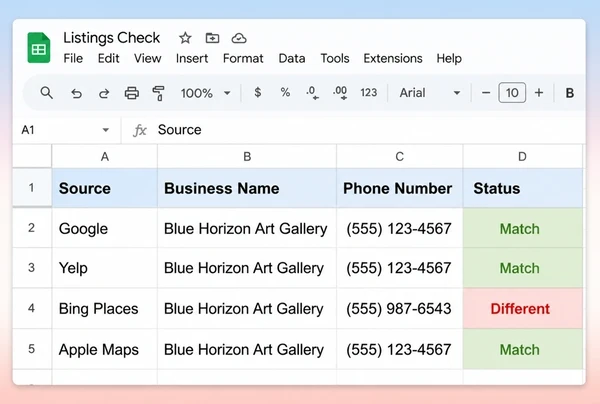The image size is (600, 404).
Task: Open the Tools menu
Action: click(335, 59)
